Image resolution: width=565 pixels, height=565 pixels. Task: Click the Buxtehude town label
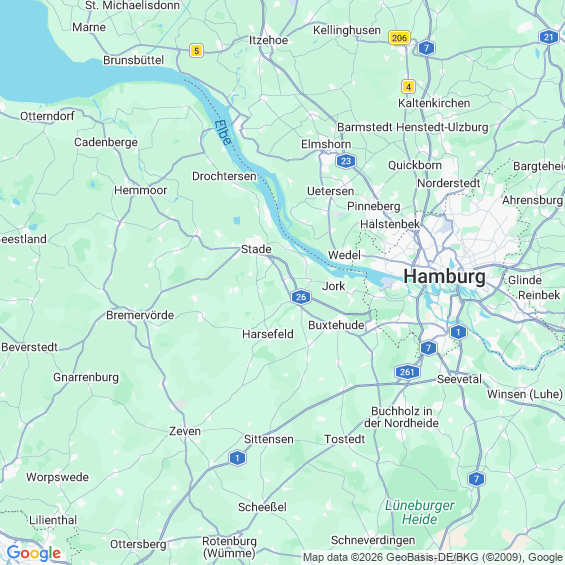point(336,325)
